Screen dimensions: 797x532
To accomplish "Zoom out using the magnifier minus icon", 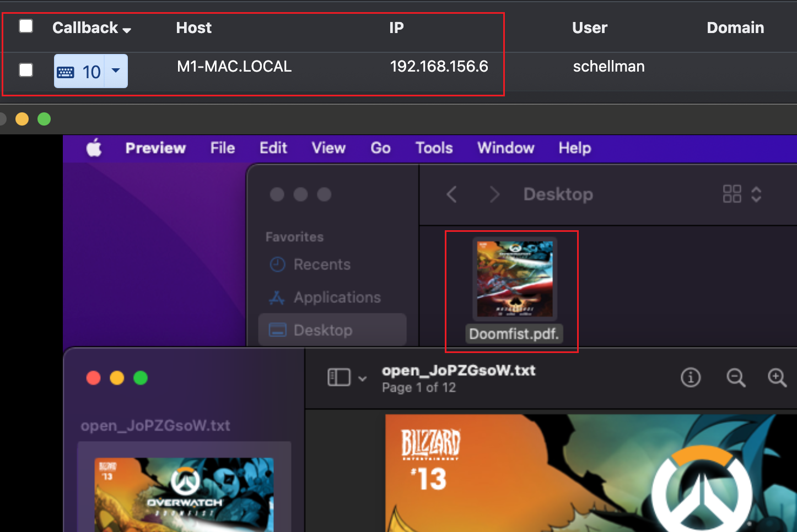I will [x=736, y=378].
